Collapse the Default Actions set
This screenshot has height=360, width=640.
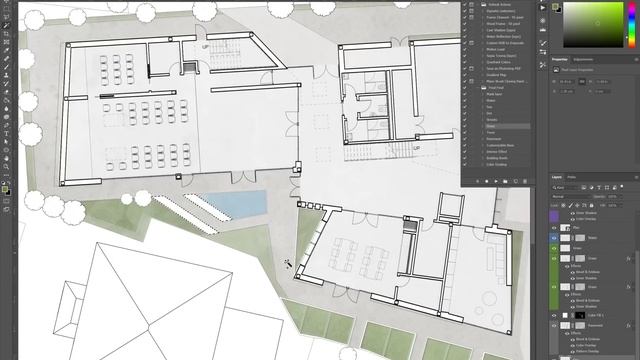[x=478, y=4]
